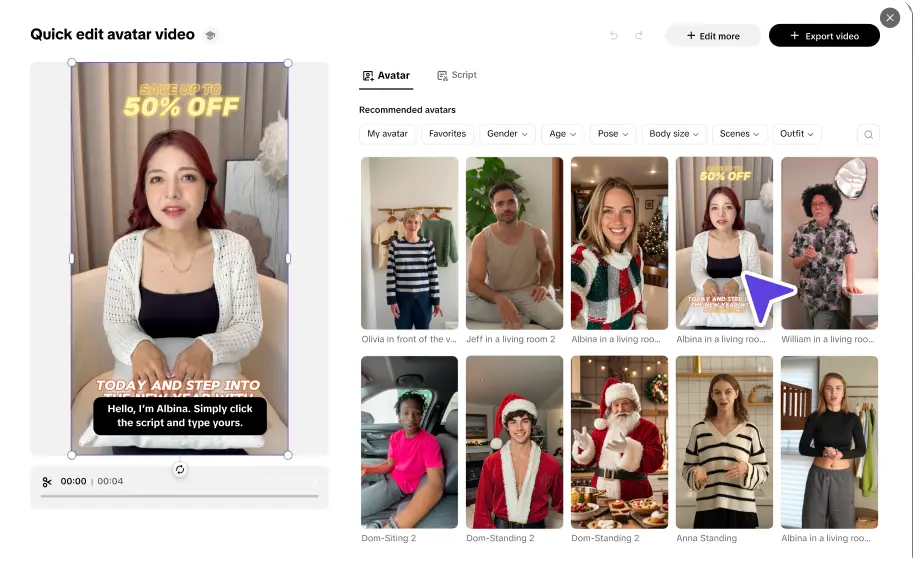Toggle the My avatar filter

pyautogui.click(x=387, y=134)
